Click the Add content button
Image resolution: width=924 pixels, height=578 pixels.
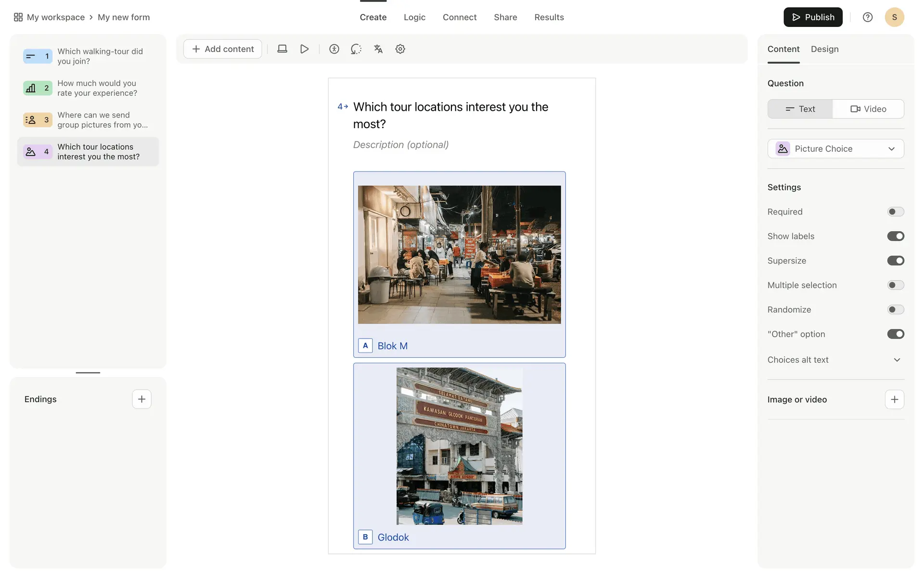pyautogui.click(x=223, y=49)
